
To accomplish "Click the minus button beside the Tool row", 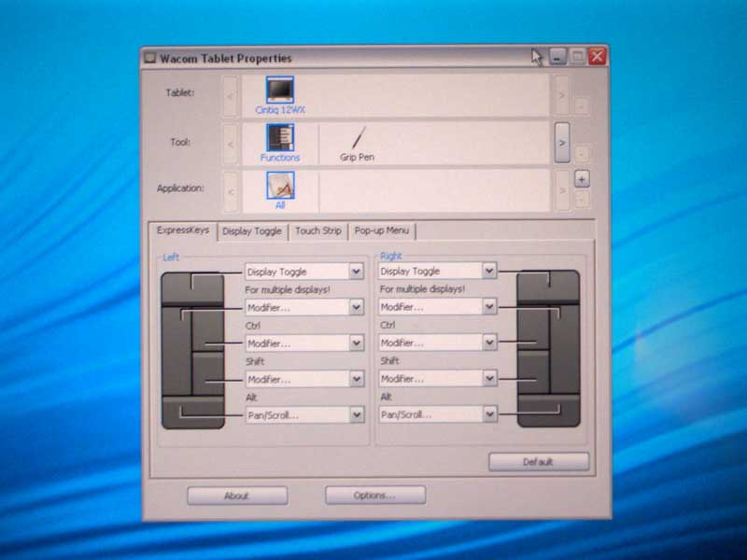I will [x=582, y=154].
